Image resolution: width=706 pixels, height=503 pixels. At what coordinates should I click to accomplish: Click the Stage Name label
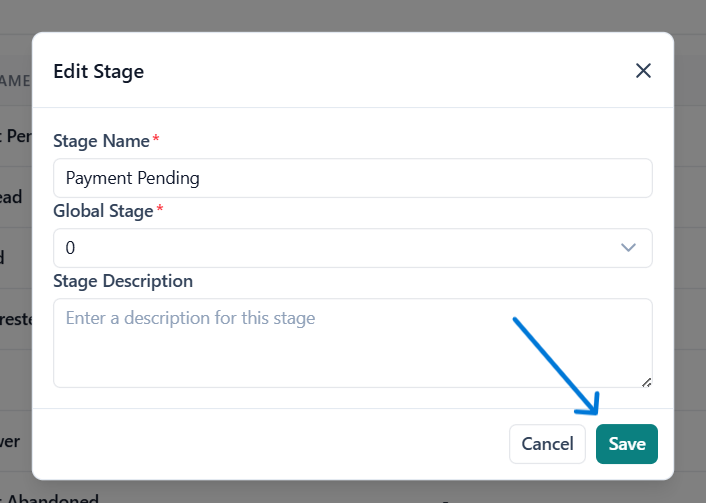(100, 141)
